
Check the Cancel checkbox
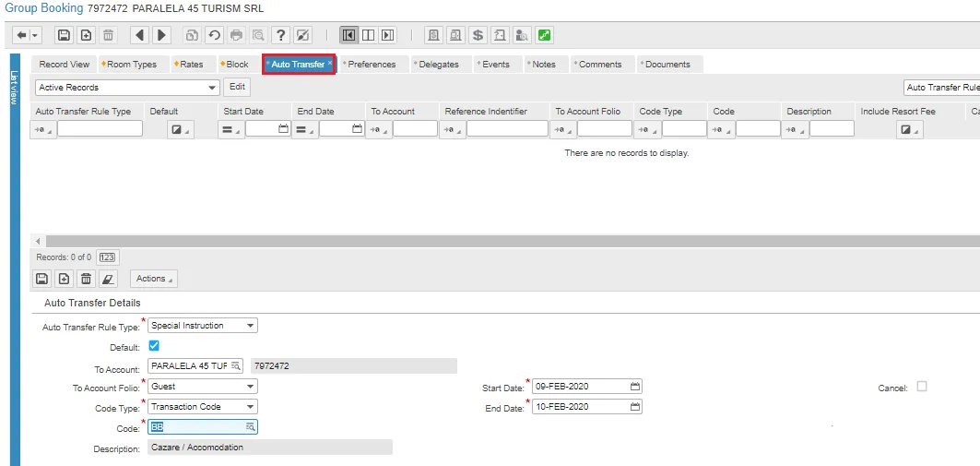coord(921,387)
